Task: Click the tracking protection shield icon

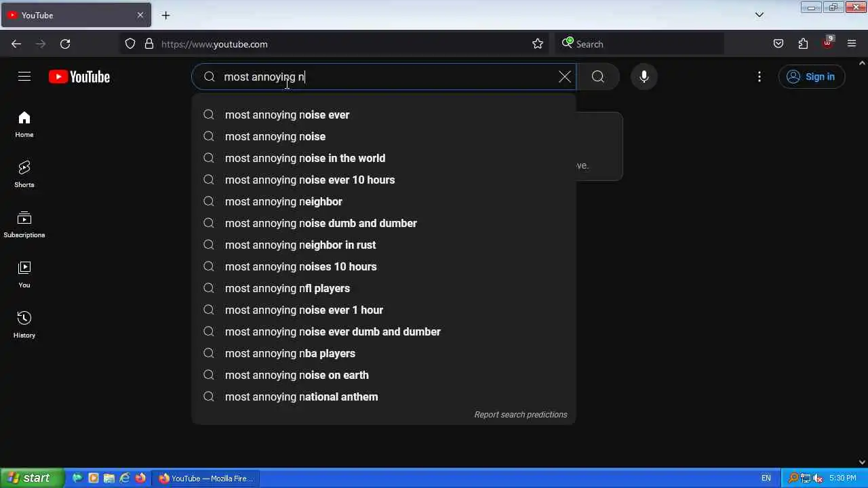Action: (x=130, y=44)
